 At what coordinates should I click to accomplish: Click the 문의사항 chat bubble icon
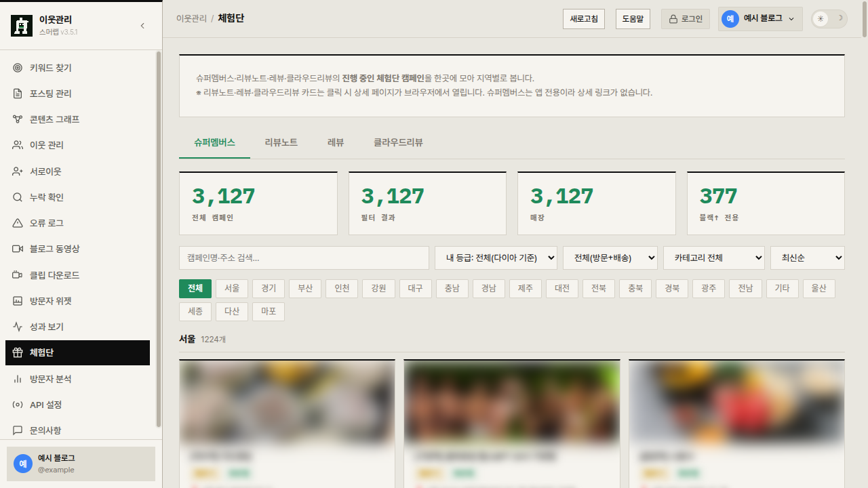tap(18, 430)
